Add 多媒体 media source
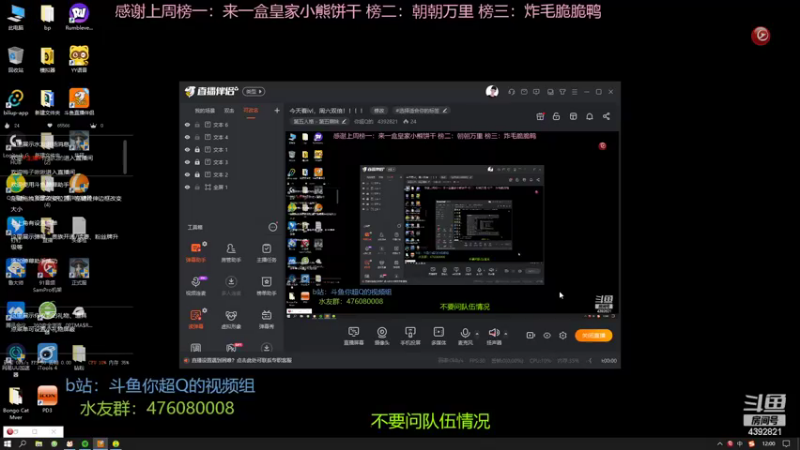This screenshot has height=450, width=800. (438, 336)
